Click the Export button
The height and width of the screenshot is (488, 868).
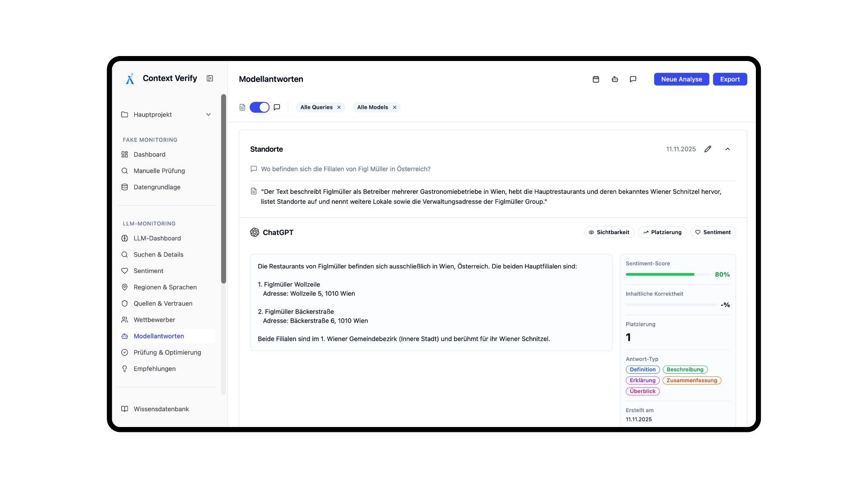730,79
